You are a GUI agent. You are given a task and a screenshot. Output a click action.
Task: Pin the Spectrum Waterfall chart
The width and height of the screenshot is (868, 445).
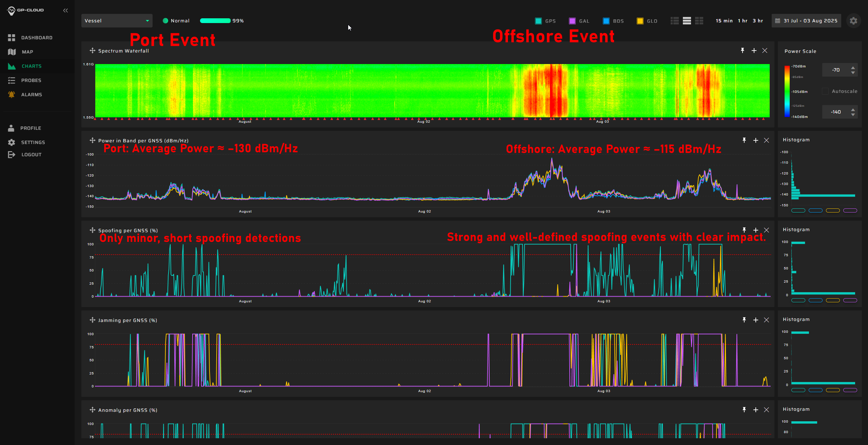tap(743, 50)
